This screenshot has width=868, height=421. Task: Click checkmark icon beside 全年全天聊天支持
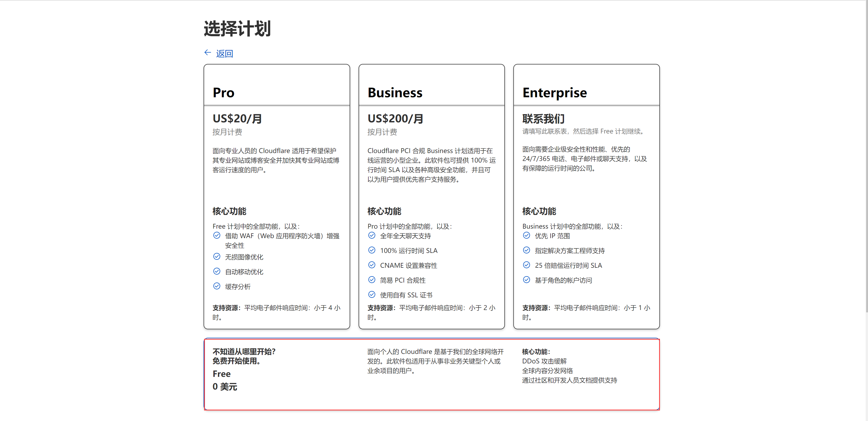[372, 235]
